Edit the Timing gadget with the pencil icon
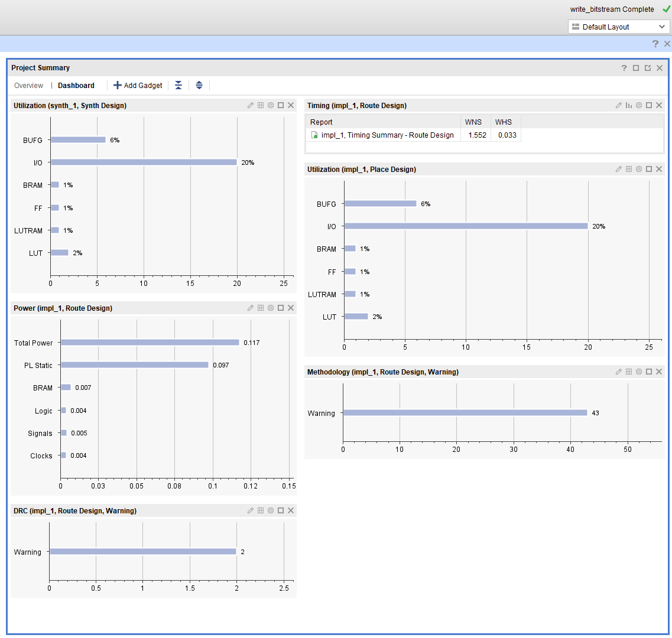Screen dimensions: 672x638 618,105
